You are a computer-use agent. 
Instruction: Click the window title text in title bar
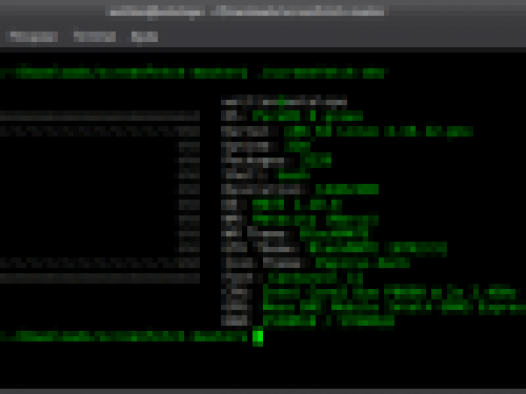click(x=247, y=11)
